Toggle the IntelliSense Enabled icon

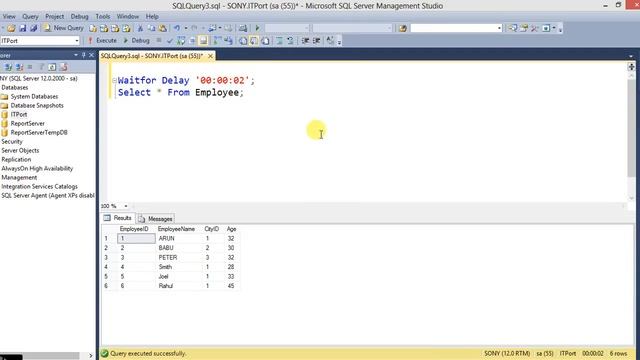[x=203, y=40]
